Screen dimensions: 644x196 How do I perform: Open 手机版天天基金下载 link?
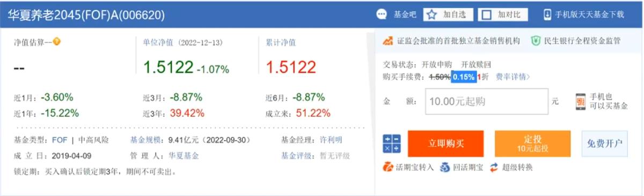(590, 14)
